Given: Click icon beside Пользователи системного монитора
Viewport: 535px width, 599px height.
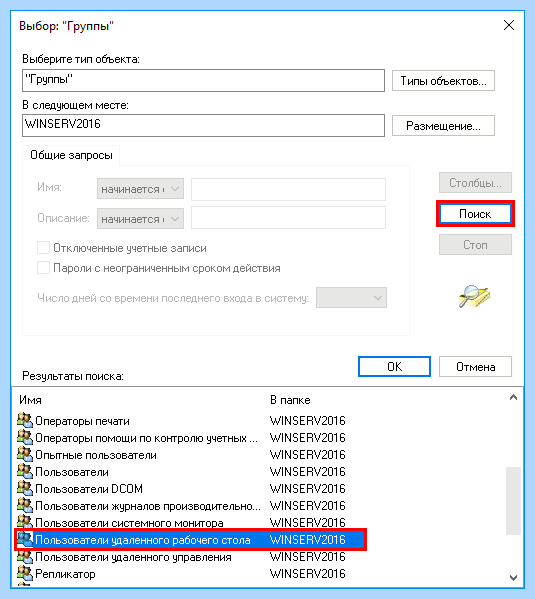Looking at the screenshot, I should (25, 522).
